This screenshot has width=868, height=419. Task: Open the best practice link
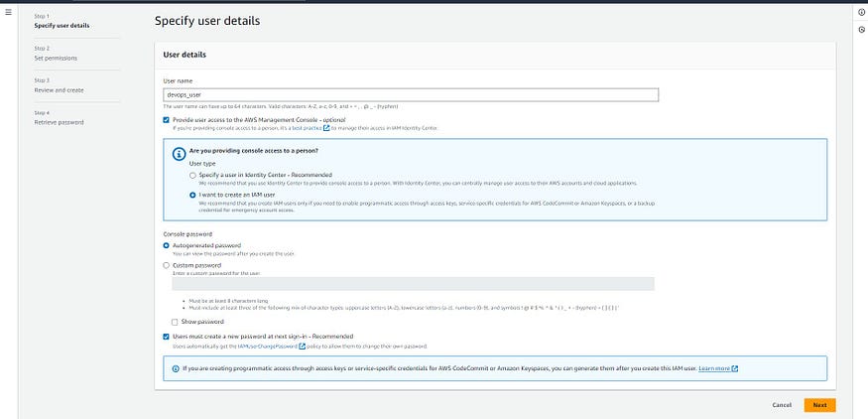[308, 128]
